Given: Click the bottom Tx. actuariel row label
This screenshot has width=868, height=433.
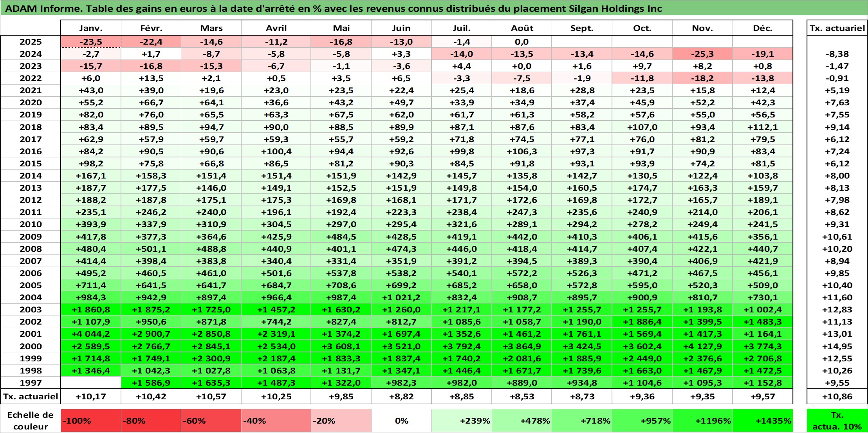Looking at the screenshot, I should [x=31, y=396].
